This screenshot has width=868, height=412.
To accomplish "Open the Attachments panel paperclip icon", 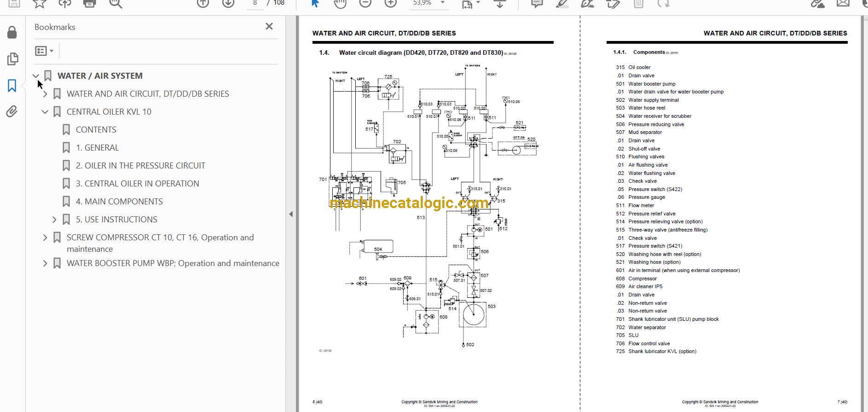I will tap(12, 111).
